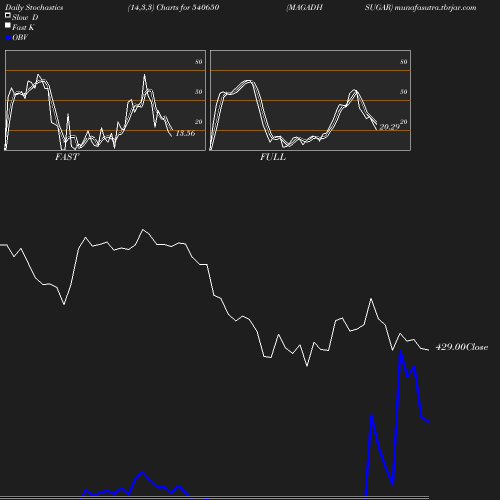The image size is (500, 500).
Task: Click the 20 axis label in FAST chart
Action: (199, 122)
